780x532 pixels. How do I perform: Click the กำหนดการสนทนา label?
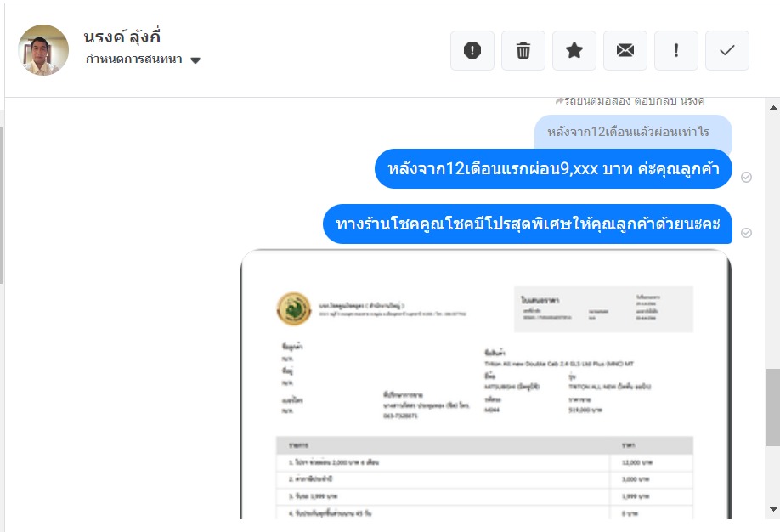click(133, 59)
